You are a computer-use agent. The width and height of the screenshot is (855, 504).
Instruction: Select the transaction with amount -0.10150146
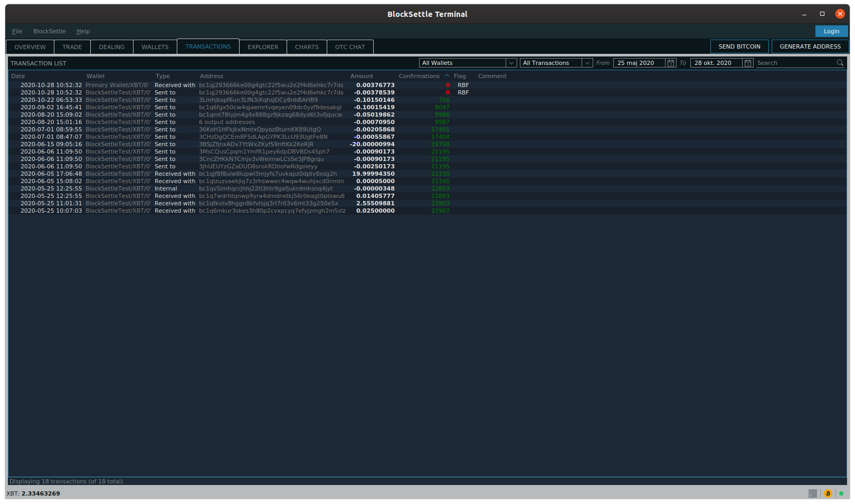click(427, 100)
